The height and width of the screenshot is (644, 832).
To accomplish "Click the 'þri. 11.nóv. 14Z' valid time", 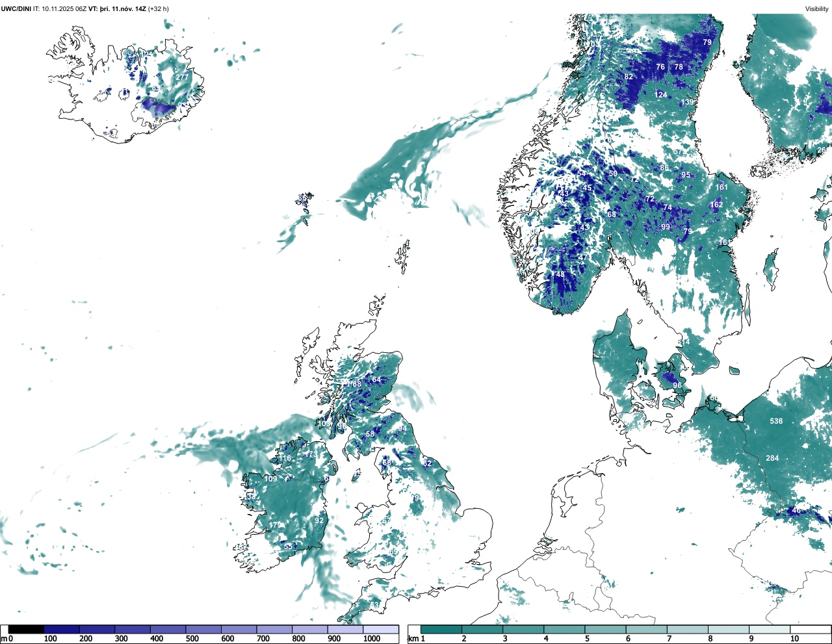I will point(123,8).
